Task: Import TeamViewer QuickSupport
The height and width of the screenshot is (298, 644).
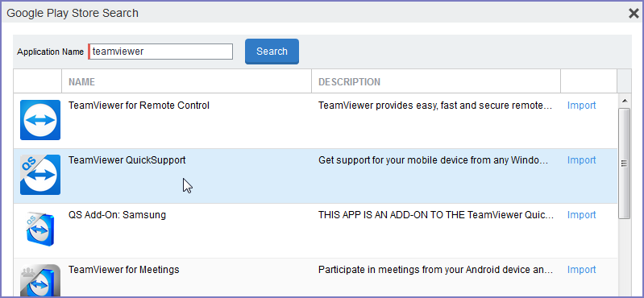Action: coord(581,160)
